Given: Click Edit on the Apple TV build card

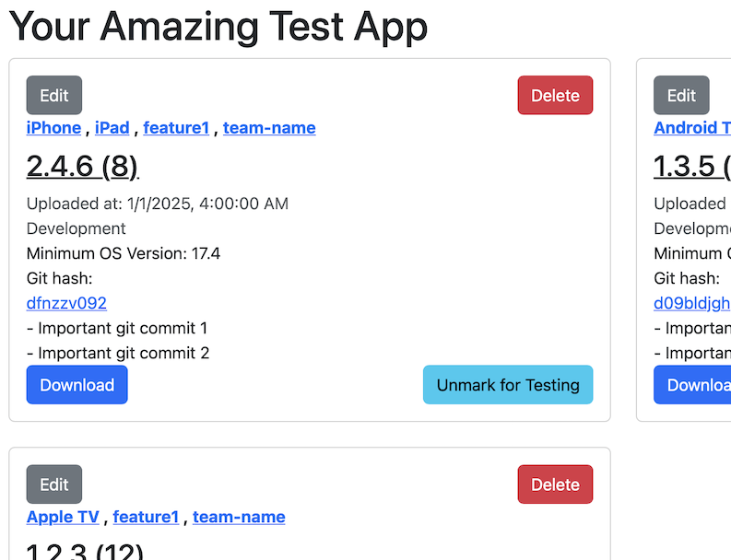Looking at the screenshot, I should [54, 485].
